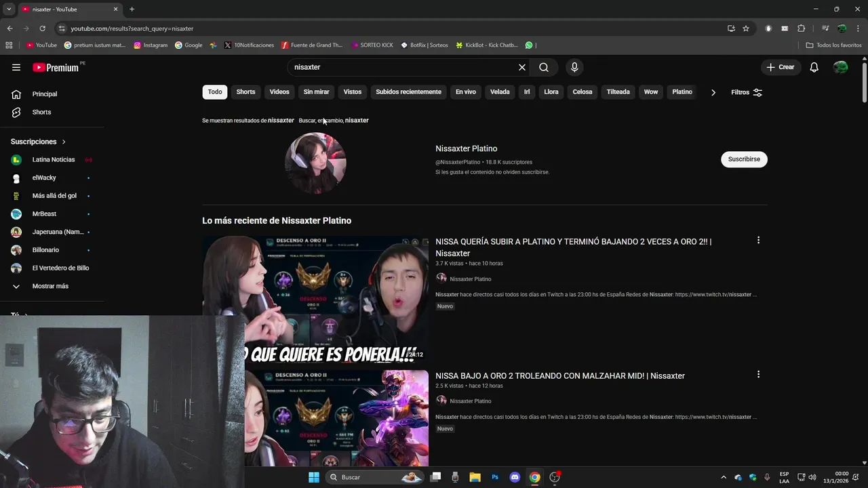Screen dimensions: 868x488
Task: Start voice search with the microphone icon
Action: (574, 67)
